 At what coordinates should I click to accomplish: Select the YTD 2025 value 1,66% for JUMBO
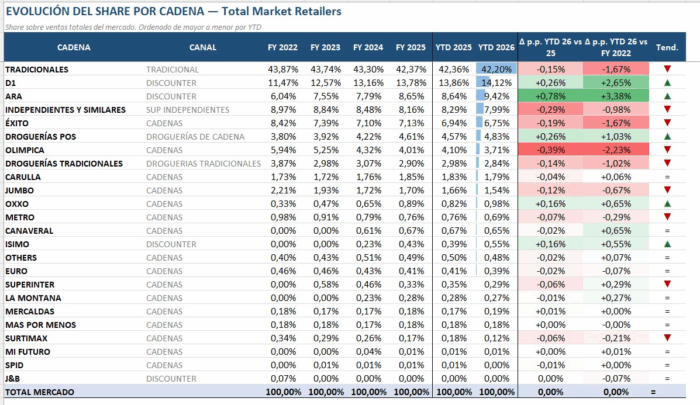[454, 190]
